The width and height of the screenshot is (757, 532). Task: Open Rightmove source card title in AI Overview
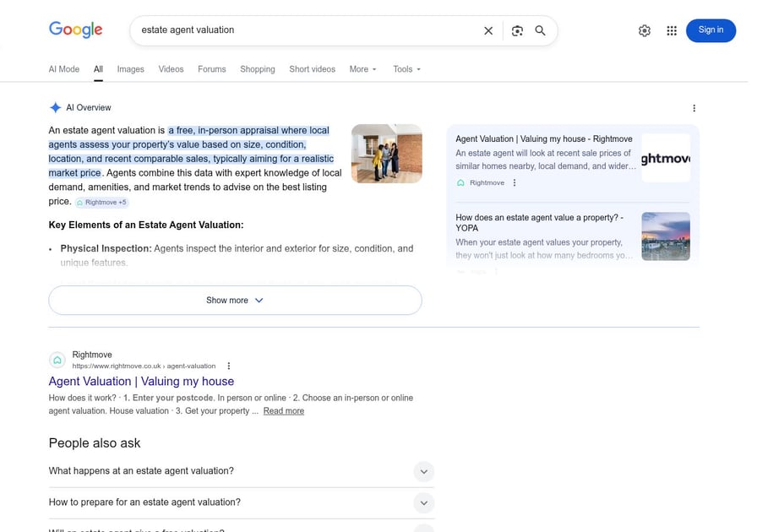543,139
